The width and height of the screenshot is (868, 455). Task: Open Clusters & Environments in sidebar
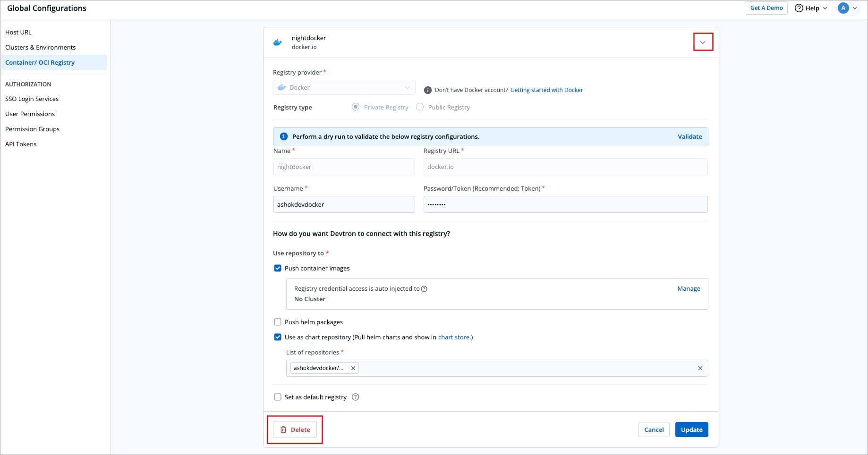point(40,47)
